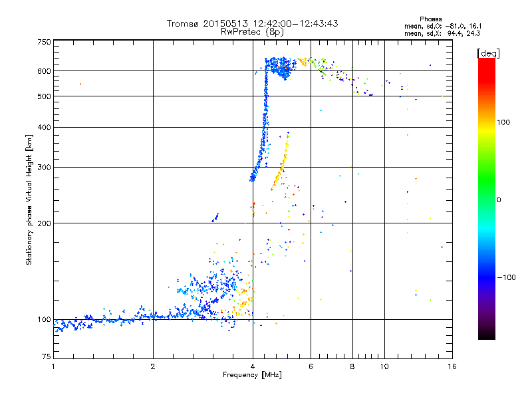Click the y-axis tick label 600

click(x=45, y=71)
